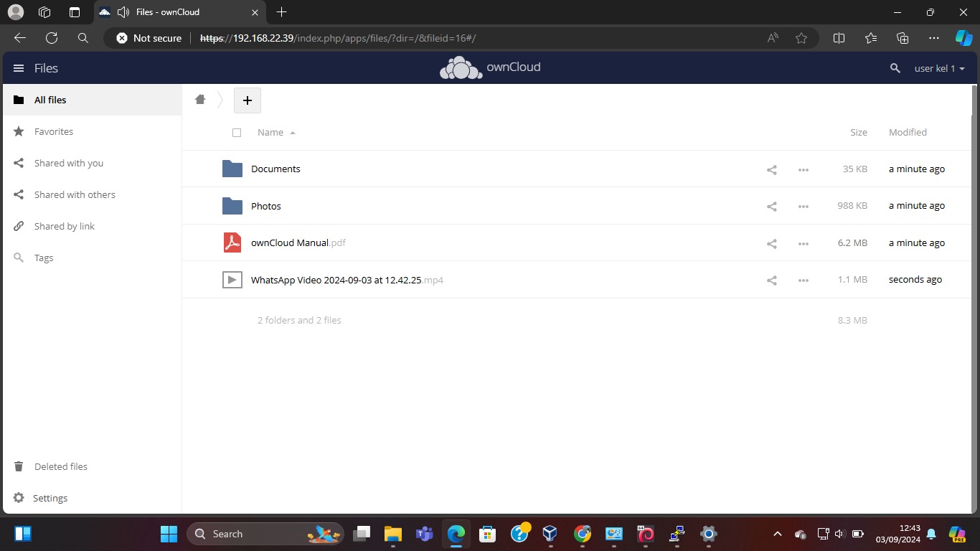Click the video icon of WhatsApp Video
Image resolution: width=980 pixels, height=551 pixels.
232,280
